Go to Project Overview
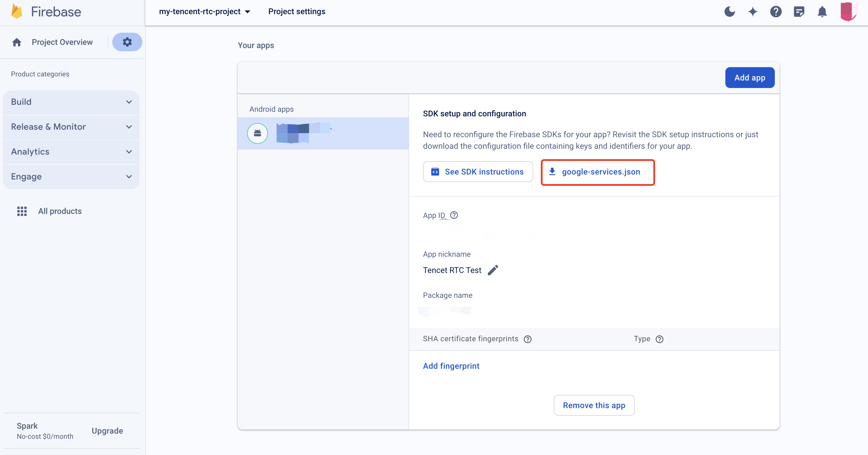868x455 pixels. (62, 42)
